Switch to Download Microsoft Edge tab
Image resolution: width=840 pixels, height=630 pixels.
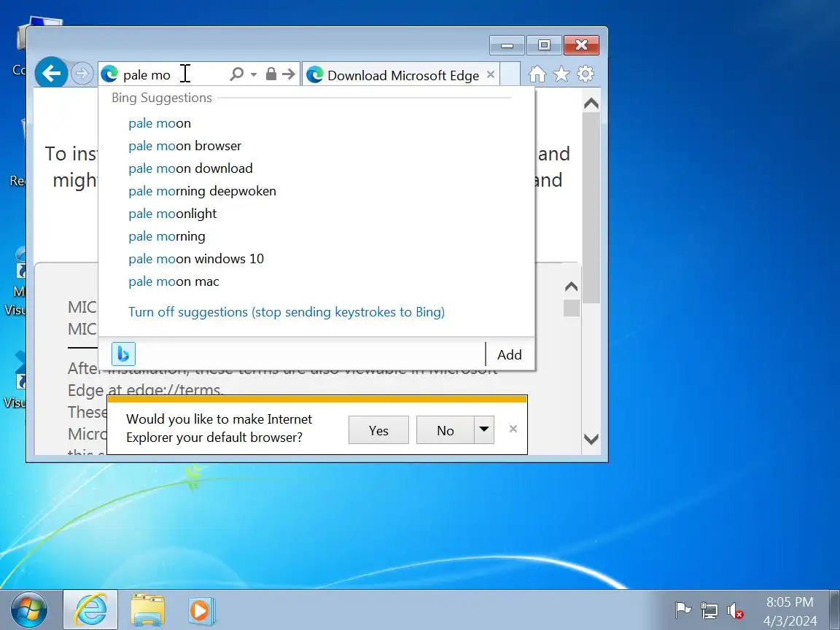click(x=401, y=75)
